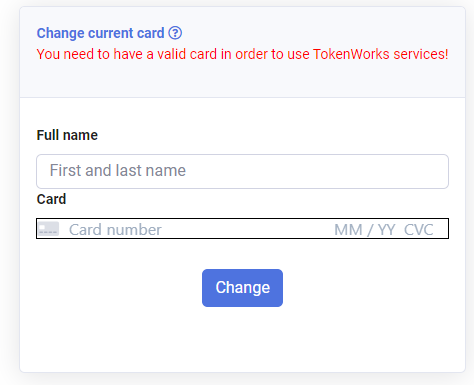This screenshot has width=474, height=385.
Task: Click empty white area beneath Change button
Action: tap(242, 338)
